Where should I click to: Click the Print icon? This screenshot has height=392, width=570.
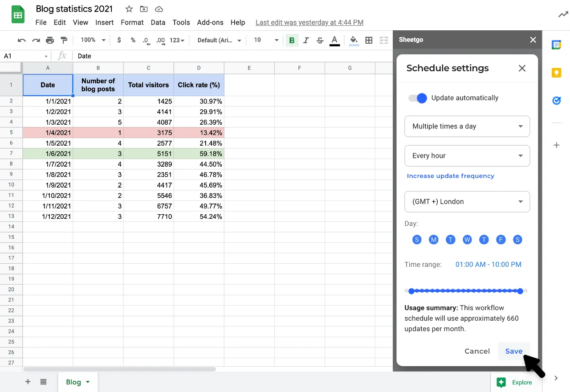coord(50,40)
